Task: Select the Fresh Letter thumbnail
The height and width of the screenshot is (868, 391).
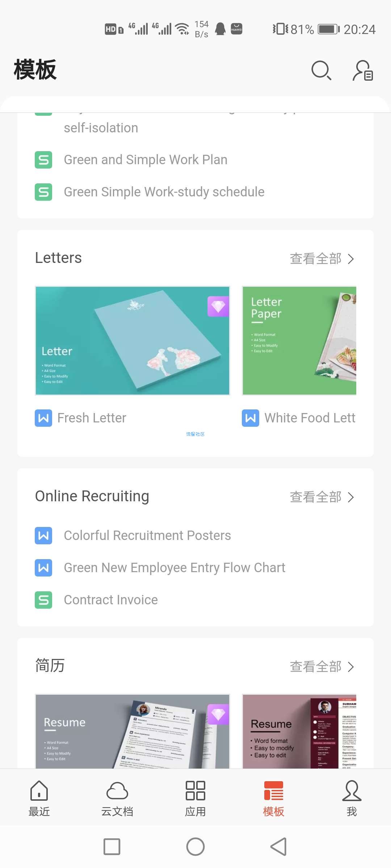Action: [133, 341]
